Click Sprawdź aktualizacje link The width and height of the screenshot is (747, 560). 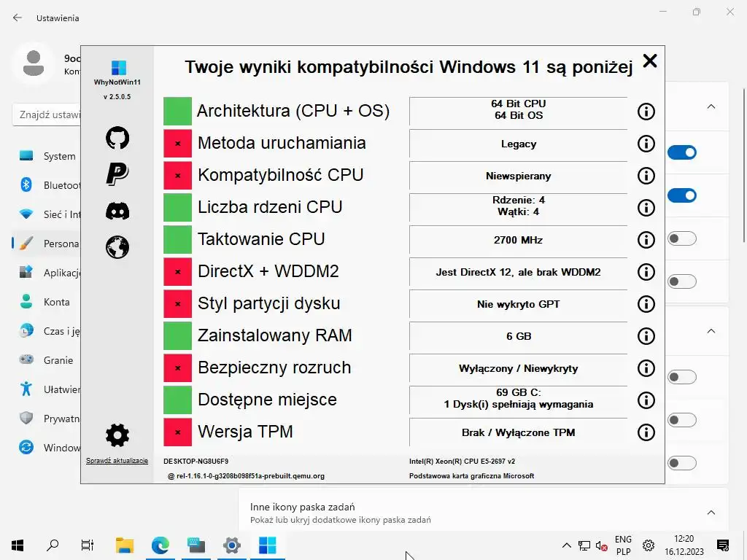[x=117, y=461]
